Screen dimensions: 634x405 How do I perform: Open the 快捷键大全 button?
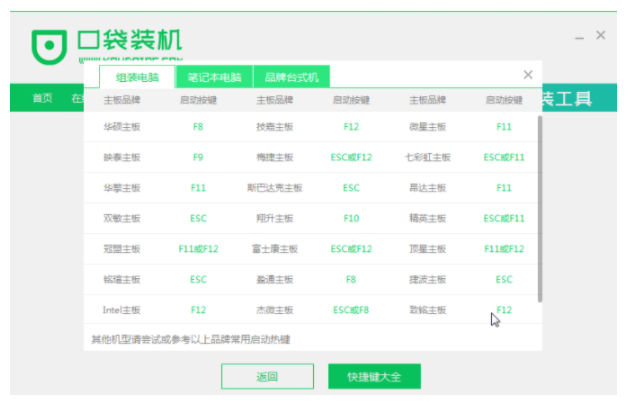pyautogui.click(x=374, y=377)
